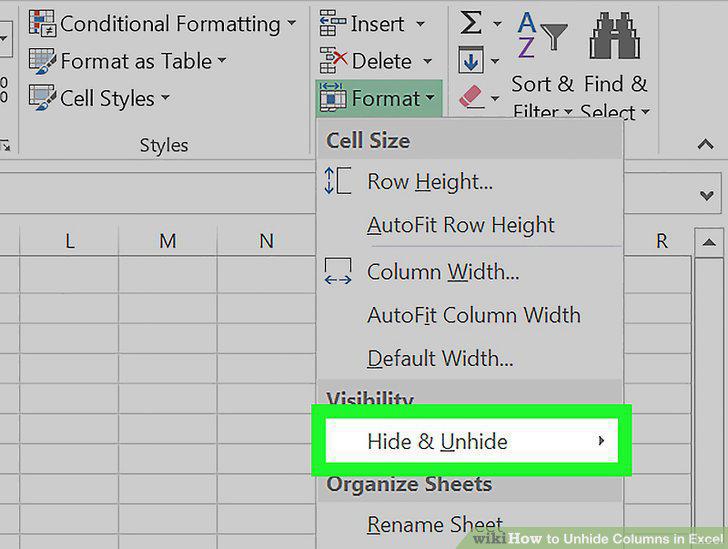This screenshot has width=728, height=549.
Task: Click the Insert cells icon
Action: (x=332, y=23)
